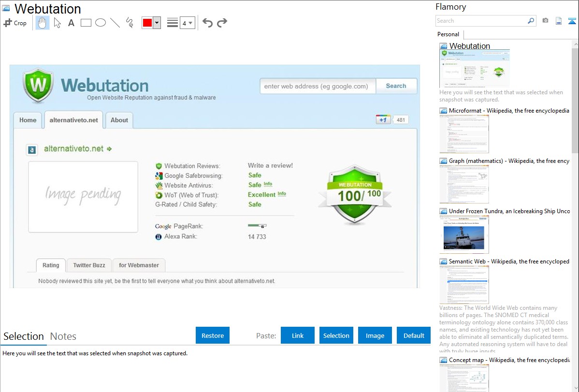Select the straight line tool
579x392 pixels.
[115, 23]
